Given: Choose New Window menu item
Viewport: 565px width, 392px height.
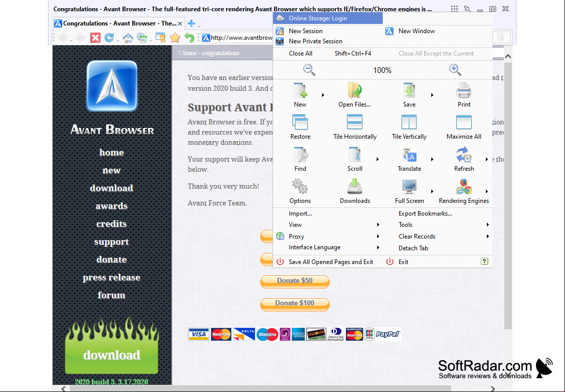Looking at the screenshot, I should pyautogui.click(x=438, y=31).
